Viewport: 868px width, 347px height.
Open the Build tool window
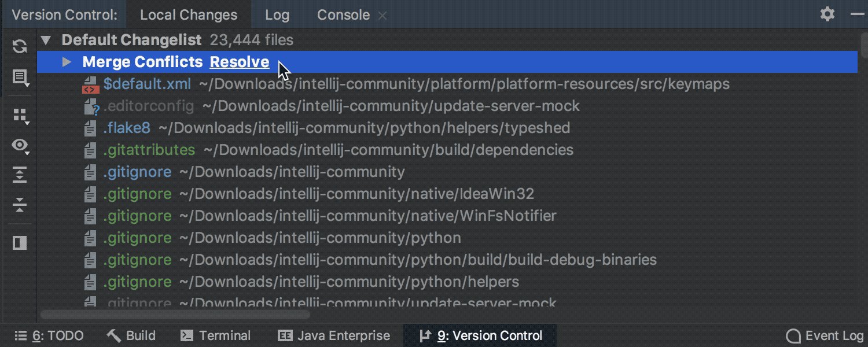coord(131,335)
